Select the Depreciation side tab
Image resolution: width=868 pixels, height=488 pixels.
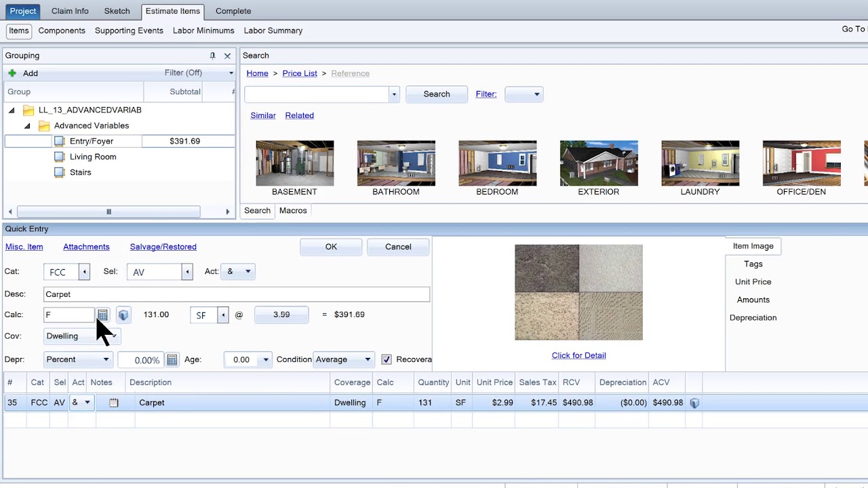click(x=753, y=318)
